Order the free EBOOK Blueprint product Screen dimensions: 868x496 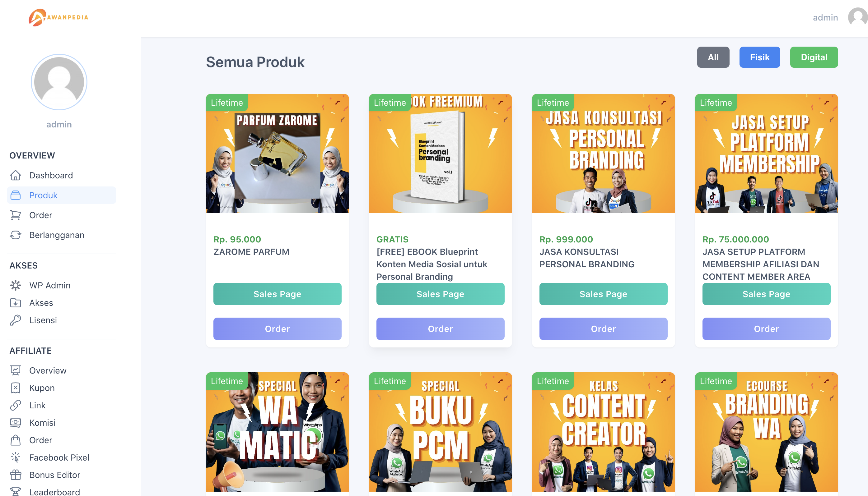coord(440,328)
